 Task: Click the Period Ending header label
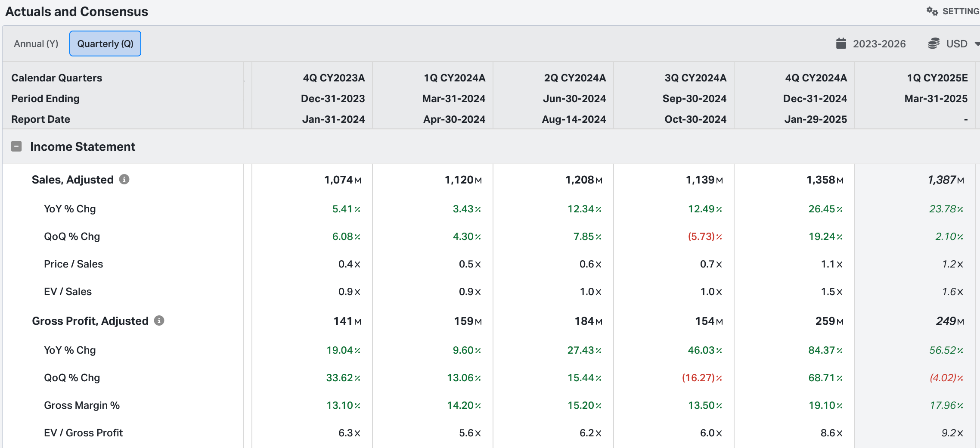point(45,99)
